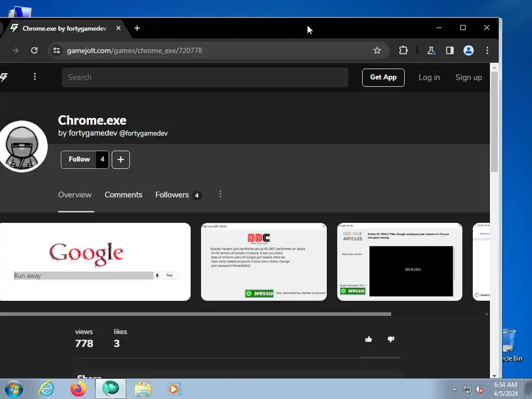Click the gallery scrollbar right arrow
This screenshot has height=399, width=532.
(x=487, y=314)
